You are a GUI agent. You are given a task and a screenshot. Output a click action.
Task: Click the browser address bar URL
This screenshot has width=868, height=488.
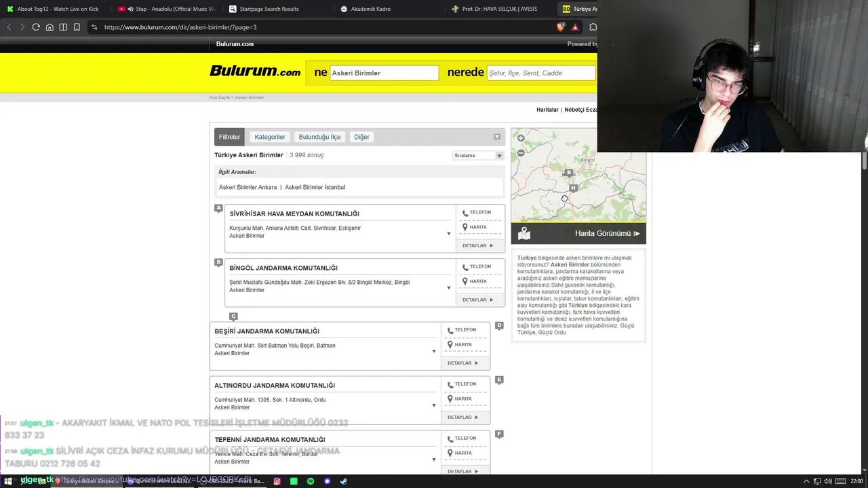click(180, 27)
